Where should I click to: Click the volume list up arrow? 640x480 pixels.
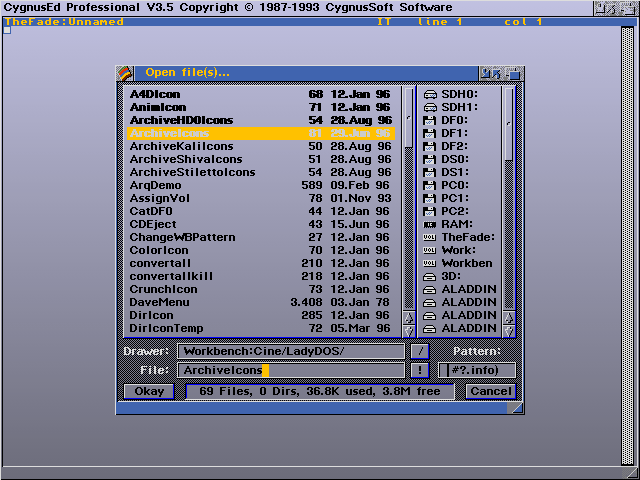pyautogui.click(x=509, y=318)
